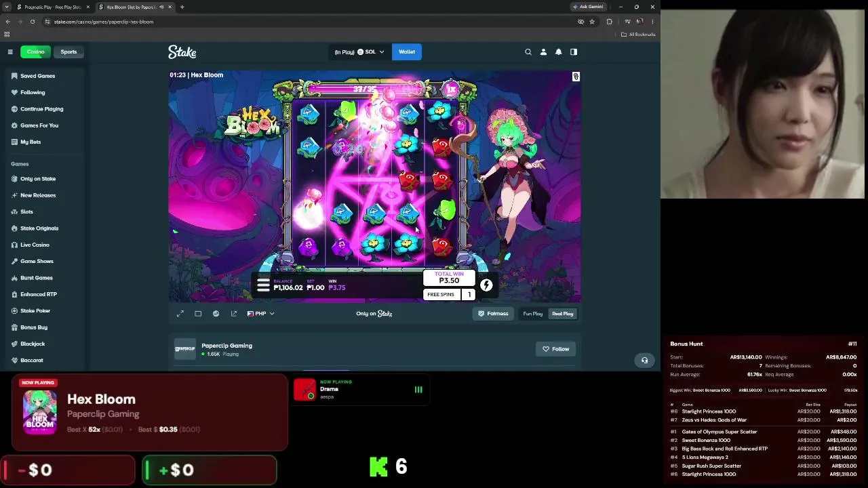This screenshot has width=868, height=488.
Task: Open Games For You in the sidebar
Action: coord(39,125)
